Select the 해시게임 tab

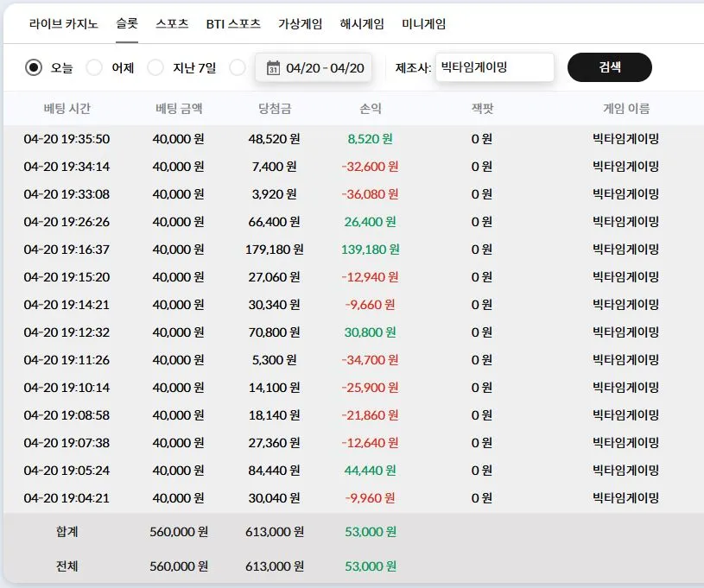[x=362, y=24]
